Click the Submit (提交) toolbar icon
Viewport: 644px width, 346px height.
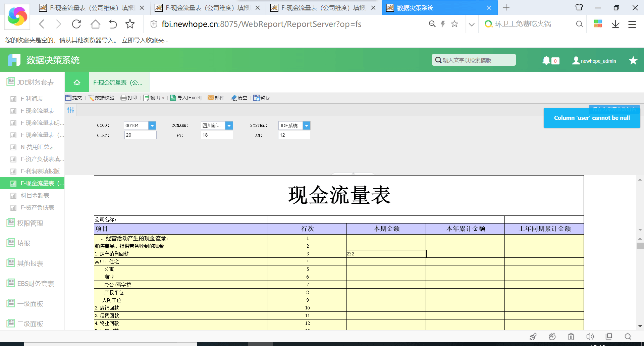[69, 98]
